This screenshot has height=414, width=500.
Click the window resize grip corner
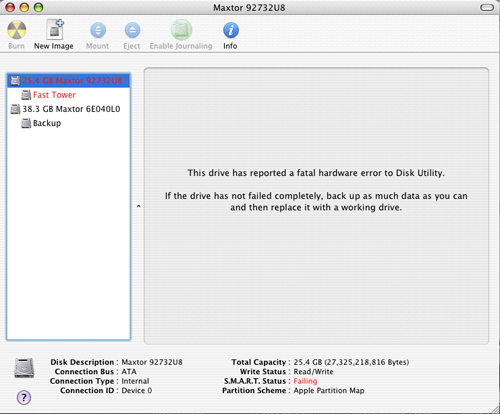coord(495,409)
